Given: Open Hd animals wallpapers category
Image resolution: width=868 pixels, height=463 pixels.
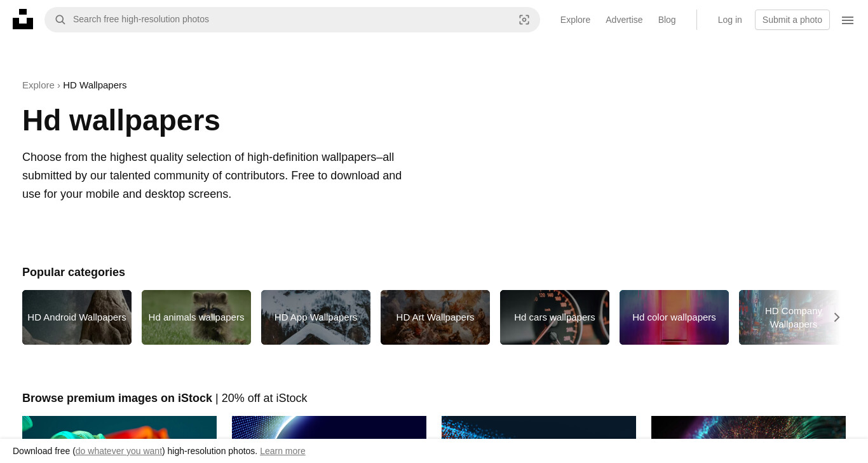Looking at the screenshot, I should (x=196, y=317).
